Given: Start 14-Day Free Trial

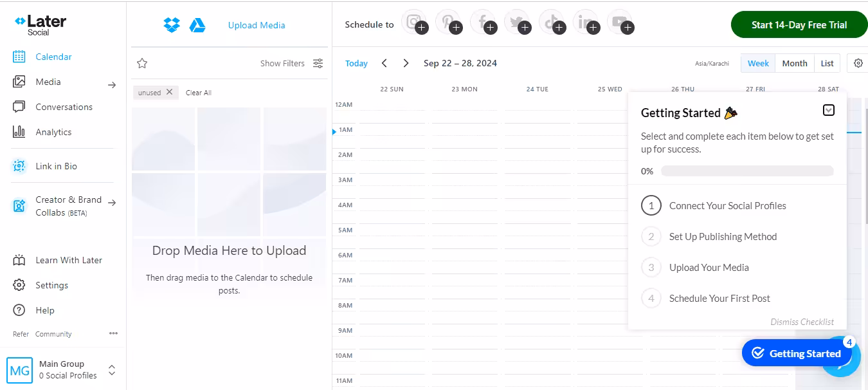Looking at the screenshot, I should [799, 25].
